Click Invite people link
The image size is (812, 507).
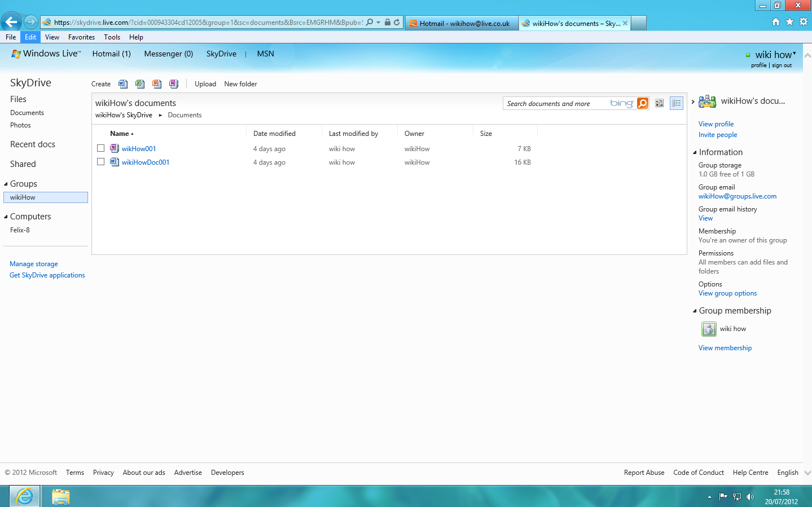(x=718, y=135)
